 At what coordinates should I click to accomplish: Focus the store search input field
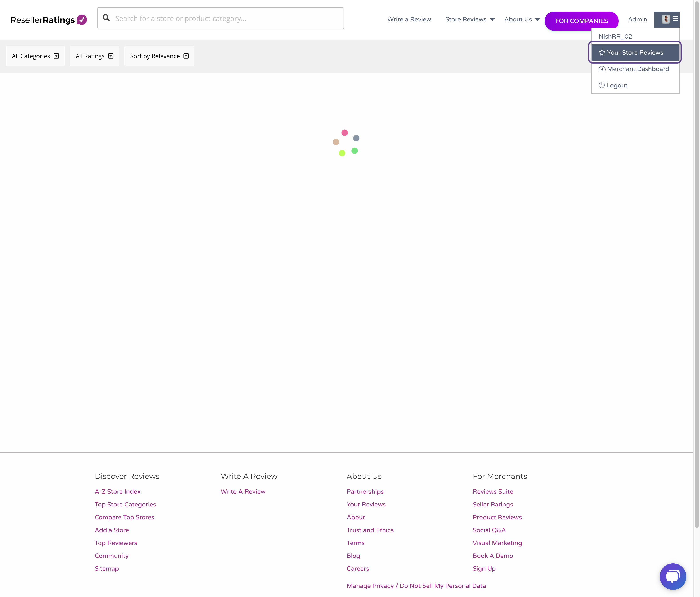click(221, 18)
